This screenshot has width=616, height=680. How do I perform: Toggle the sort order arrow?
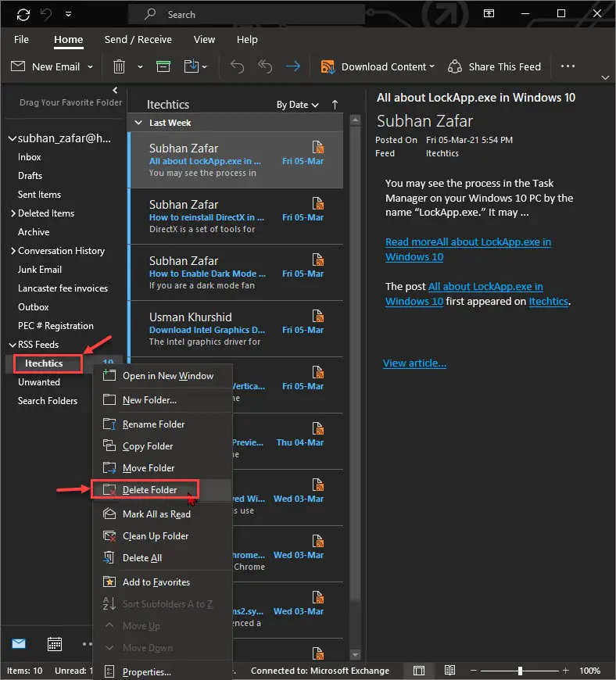click(335, 105)
